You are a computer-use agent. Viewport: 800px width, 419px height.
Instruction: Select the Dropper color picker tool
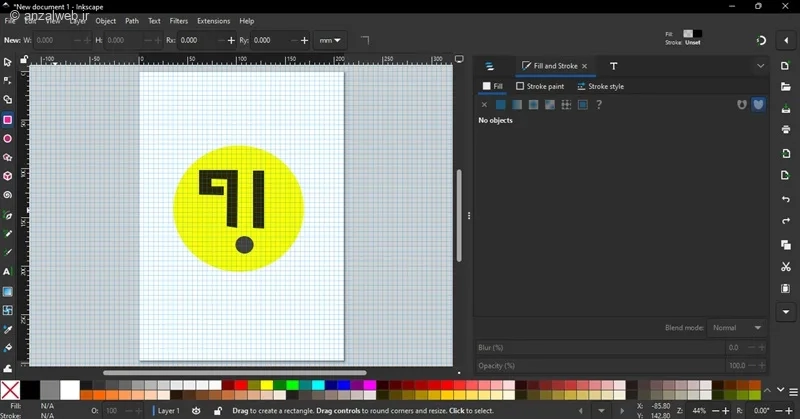point(8,330)
